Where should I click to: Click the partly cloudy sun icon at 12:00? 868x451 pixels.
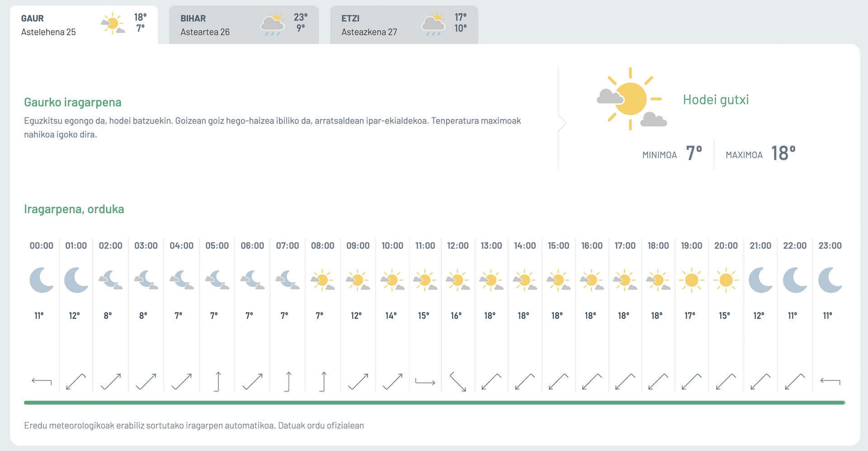point(458,280)
